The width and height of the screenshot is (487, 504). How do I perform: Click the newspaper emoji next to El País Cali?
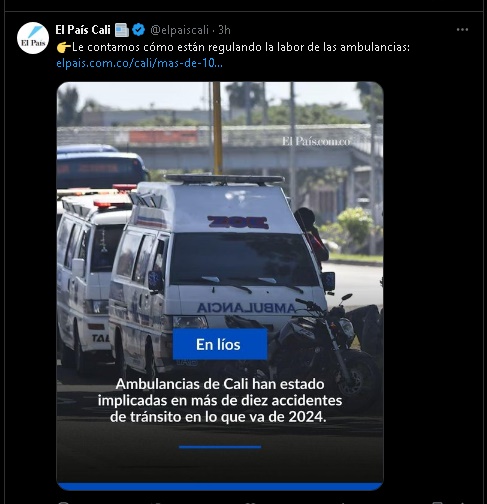coord(122,30)
